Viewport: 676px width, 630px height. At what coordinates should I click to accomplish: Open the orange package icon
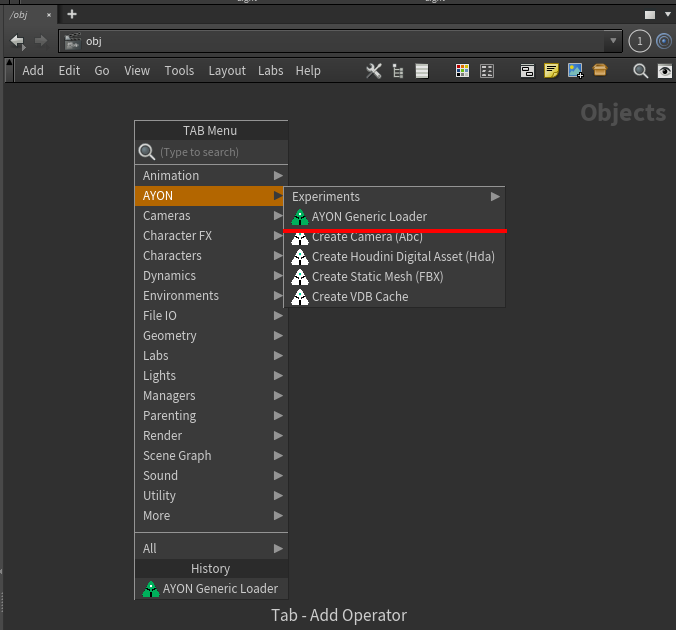(x=600, y=70)
